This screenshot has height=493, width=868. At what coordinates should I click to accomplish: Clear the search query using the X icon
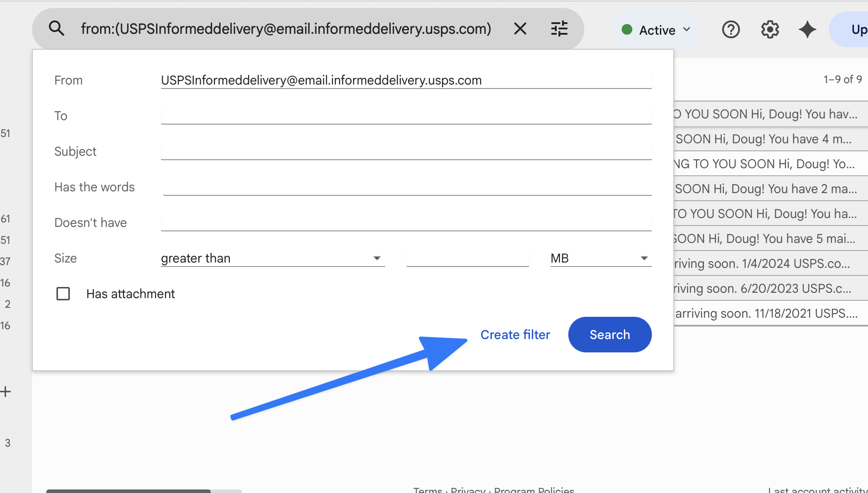pos(520,28)
